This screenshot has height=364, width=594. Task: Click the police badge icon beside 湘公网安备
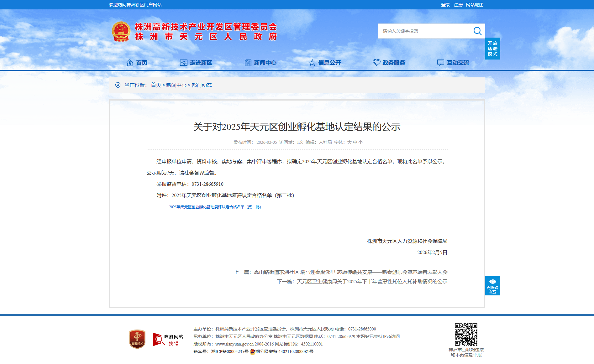click(x=252, y=352)
